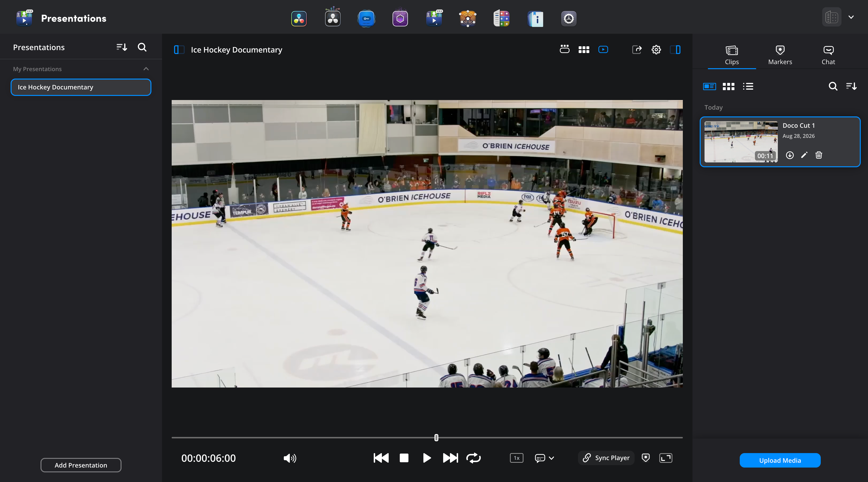868x482 pixels.
Task: Sort the presentations list
Action: 122,47
